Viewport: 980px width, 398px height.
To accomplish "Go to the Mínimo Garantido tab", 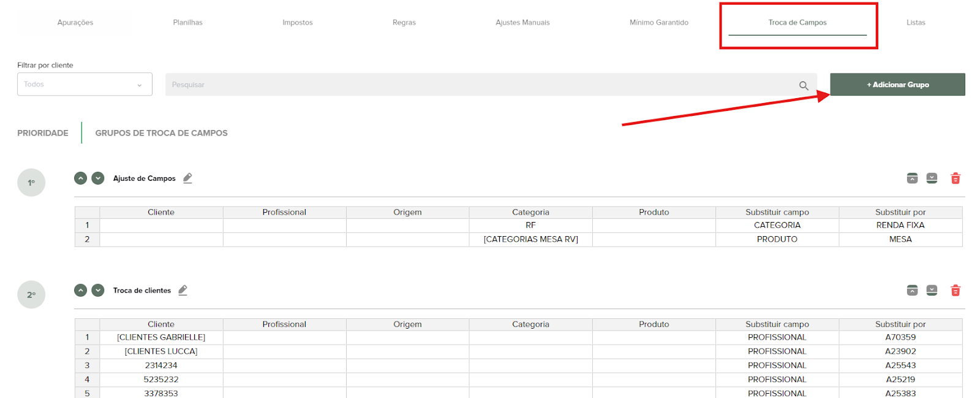I will click(x=658, y=23).
